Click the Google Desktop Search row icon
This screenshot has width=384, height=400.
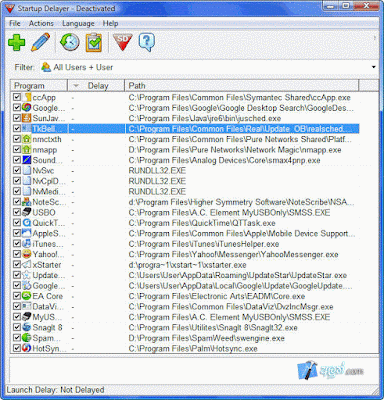[27, 108]
